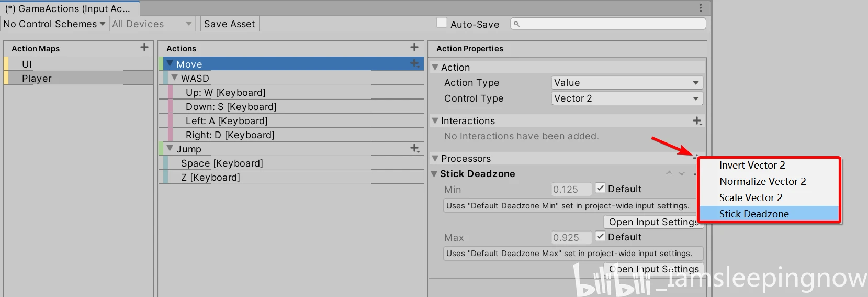Choose Normalize Vector 2 processor
Image resolution: width=868 pixels, height=297 pixels.
(x=762, y=182)
